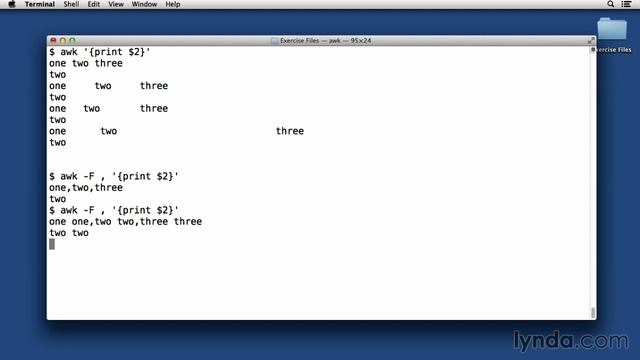Click the split pane icon above scrollbar
Image resolution: width=640 pixels, height=360 pixels.
pyautogui.click(x=593, y=49)
